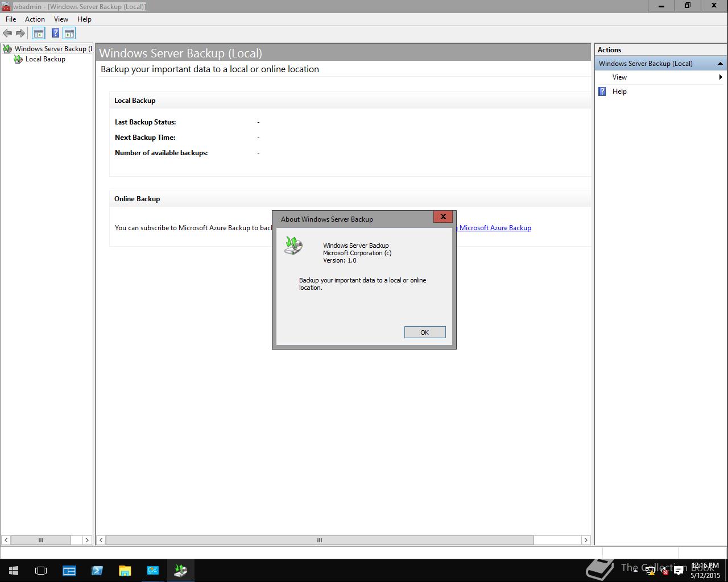Click the wbadmin title bar app icon
This screenshot has height=582, width=728.
(6, 6)
